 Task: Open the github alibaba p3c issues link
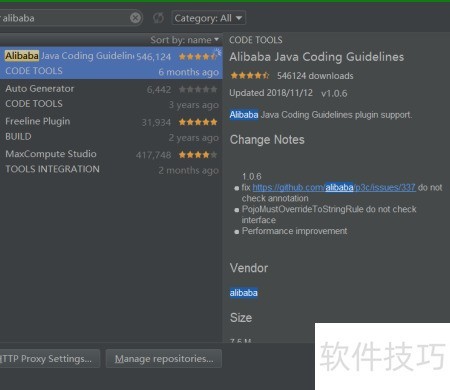pos(334,187)
